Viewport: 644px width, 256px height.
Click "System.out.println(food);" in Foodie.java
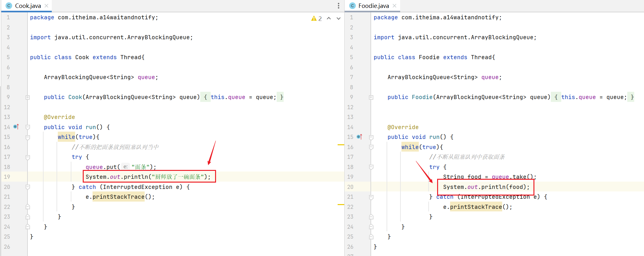(486, 187)
